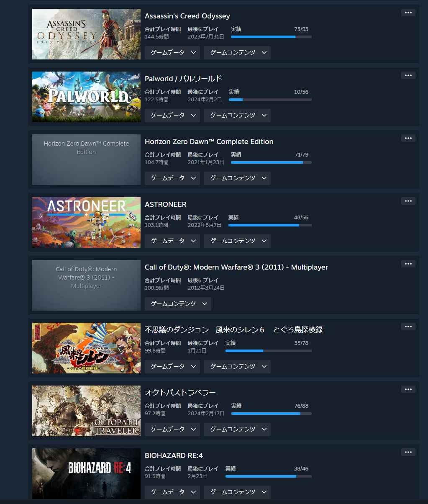Open the three-dot menu for BIOHAZARD RE:4
Image resolution: width=428 pixels, height=504 pixels.
(408, 452)
